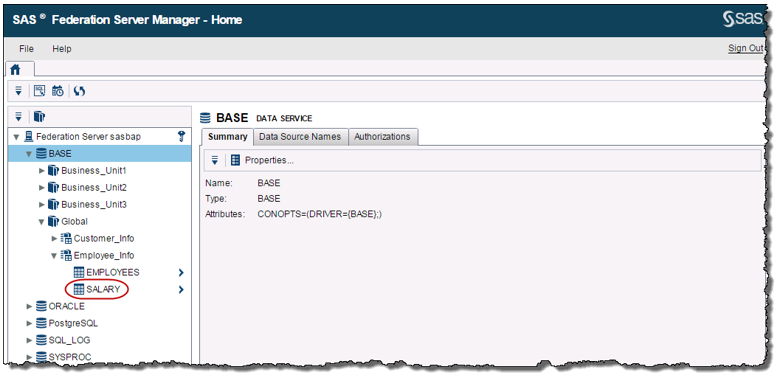Click the arrow next to EMPLOYEES table
Viewport: 781px width, 373px height.
(181, 272)
